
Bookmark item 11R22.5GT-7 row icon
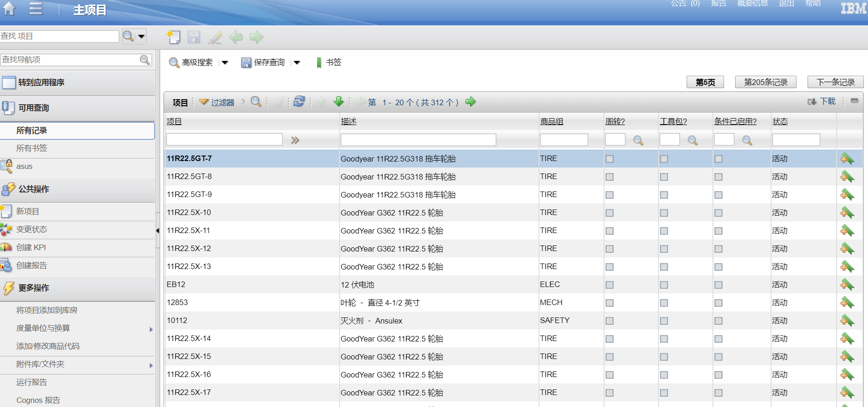(x=847, y=159)
